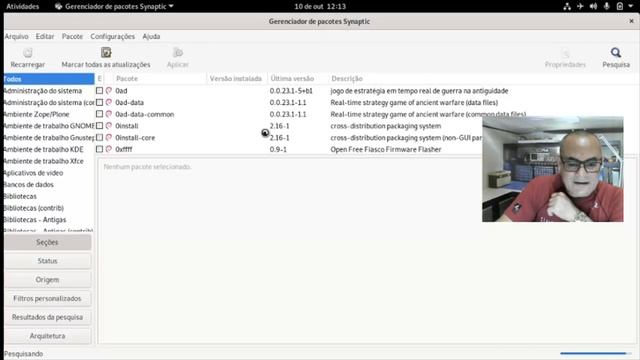Select the Ambiente de trabalho GNOME section
Image resolution: width=640 pixels, height=360 pixels.
click(x=49, y=126)
